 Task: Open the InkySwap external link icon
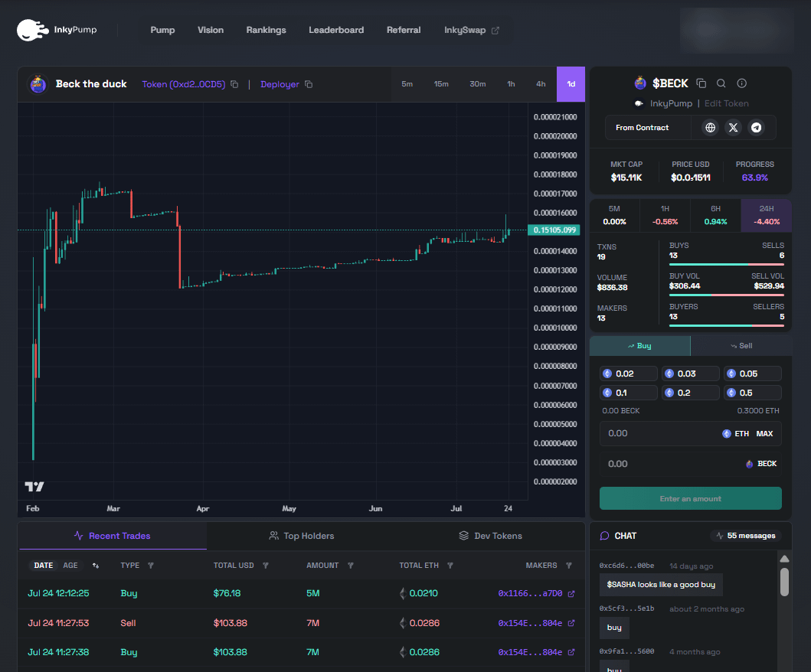pos(495,31)
